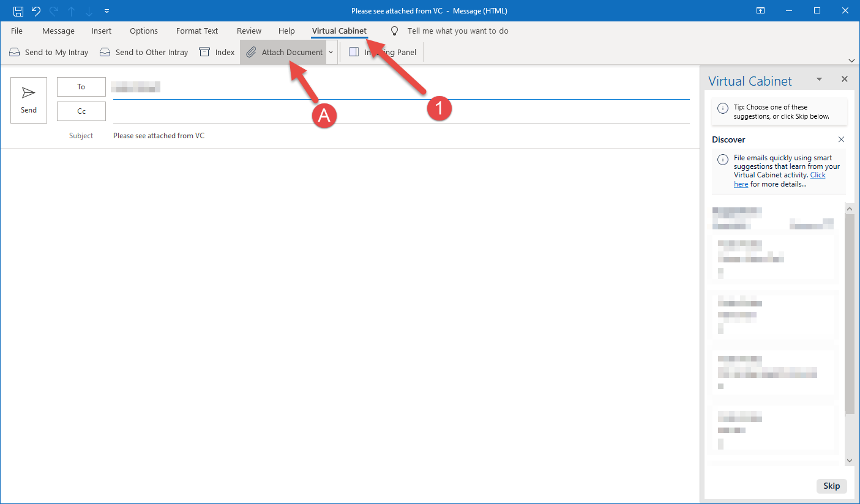This screenshot has width=860, height=504.
Task: Open the Index tool
Action: 217,52
